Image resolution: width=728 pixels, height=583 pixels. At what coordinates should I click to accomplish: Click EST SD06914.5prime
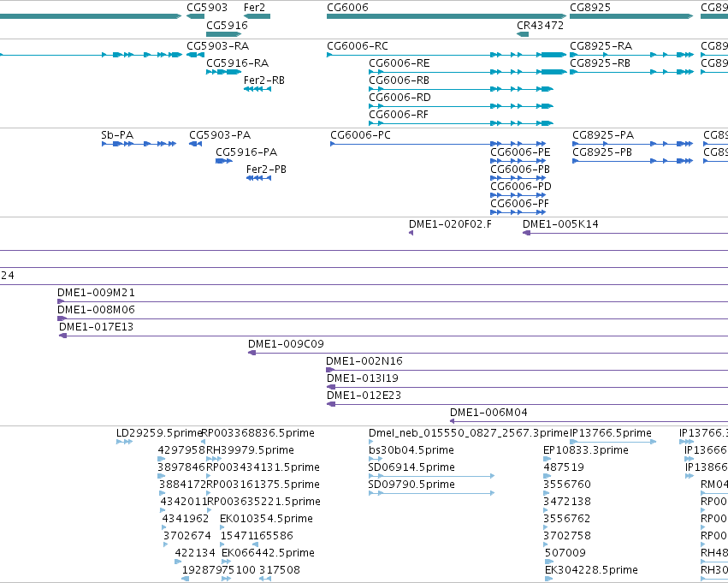pyautogui.click(x=411, y=467)
